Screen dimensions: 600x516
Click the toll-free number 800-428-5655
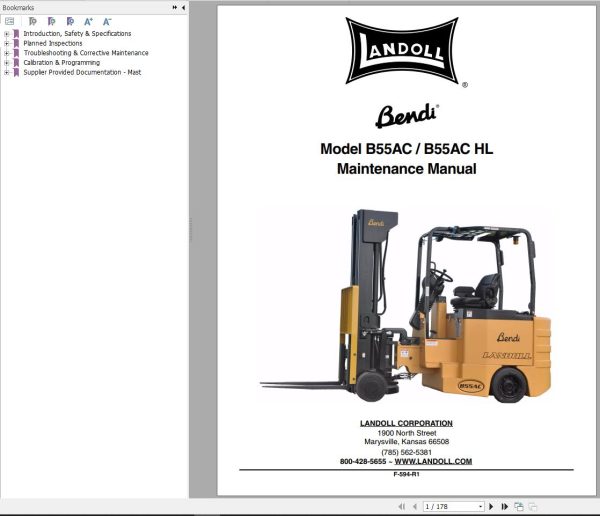pos(363,461)
